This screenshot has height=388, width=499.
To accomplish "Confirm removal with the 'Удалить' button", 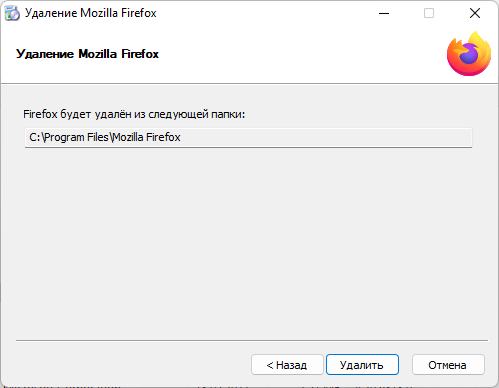I will pyautogui.click(x=362, y=365).
